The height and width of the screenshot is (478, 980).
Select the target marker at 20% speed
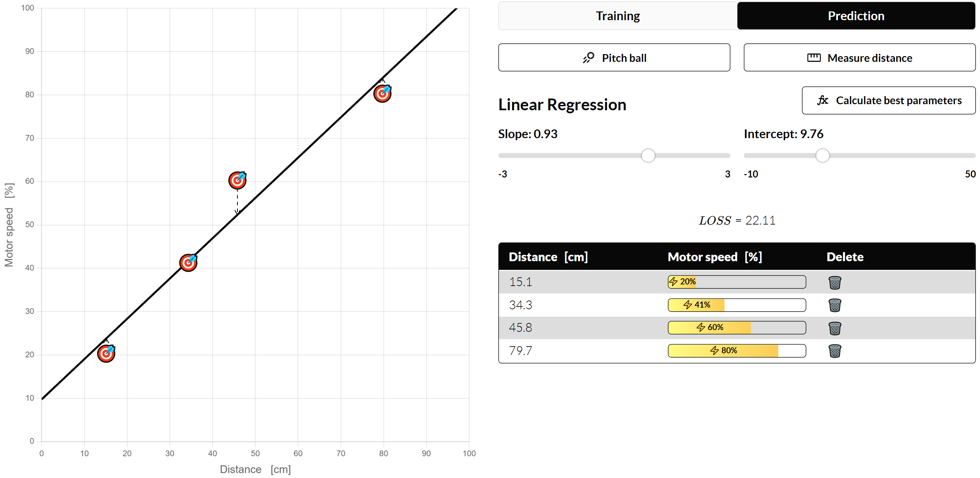click(x=106, y=353)
